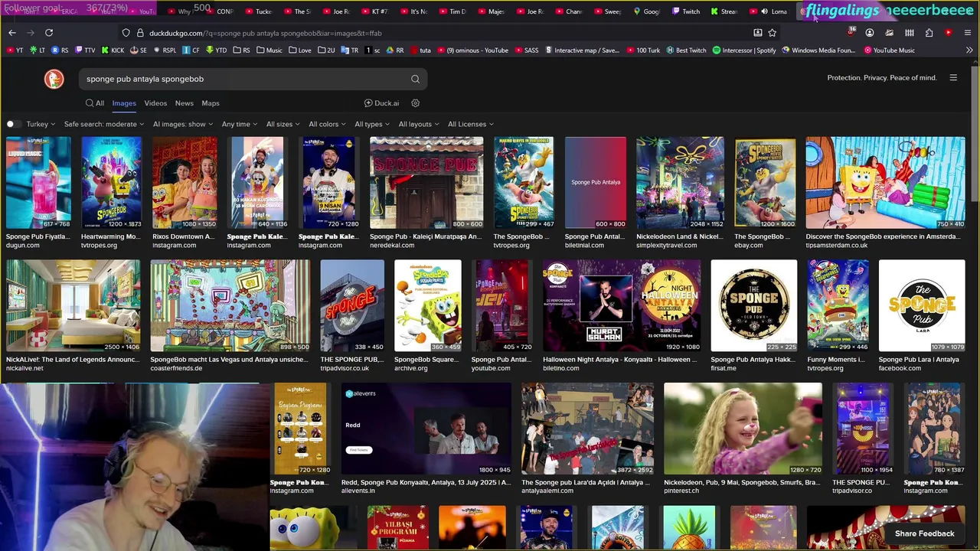Viewport: 980px width, 551px height.
Task: Expand the All Licenses filter
Action: 471,124
